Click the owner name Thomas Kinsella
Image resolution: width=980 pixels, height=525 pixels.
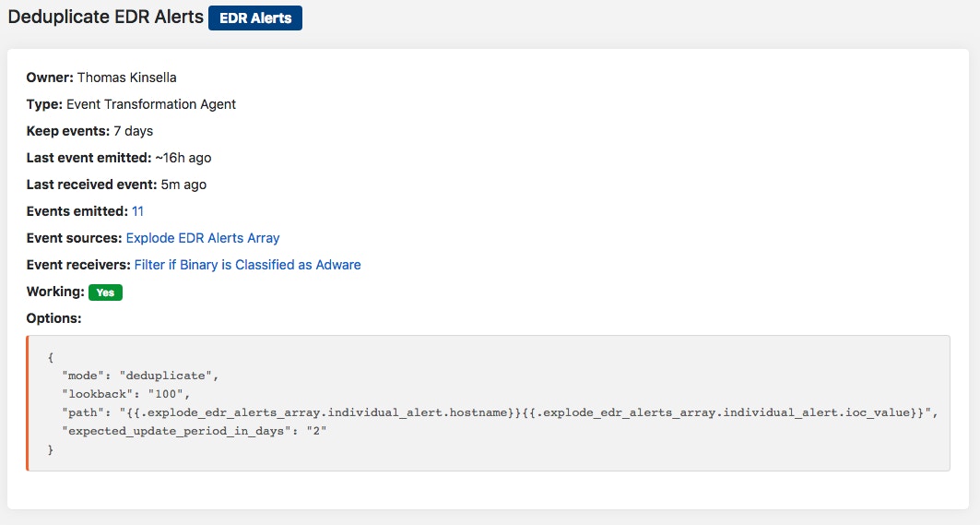126,78
